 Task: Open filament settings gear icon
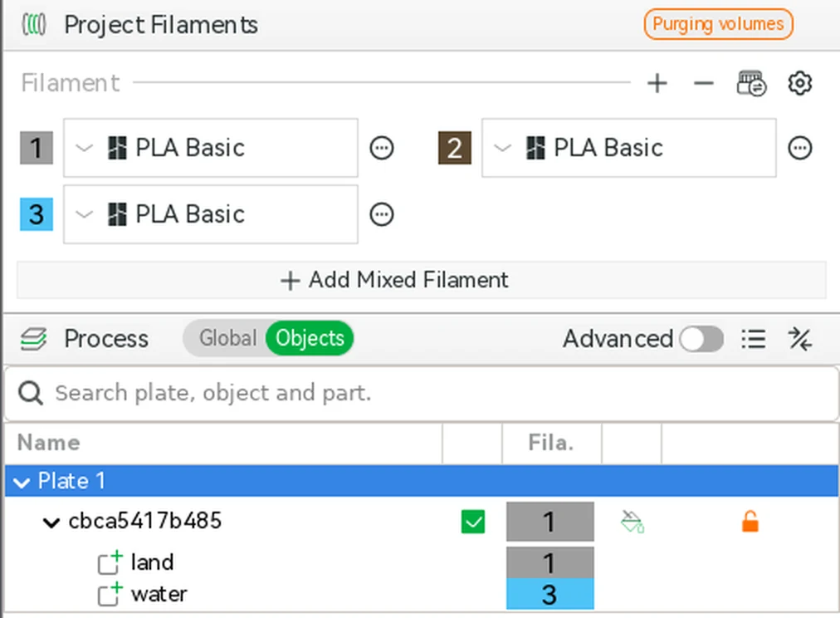[x=800, y=83]
